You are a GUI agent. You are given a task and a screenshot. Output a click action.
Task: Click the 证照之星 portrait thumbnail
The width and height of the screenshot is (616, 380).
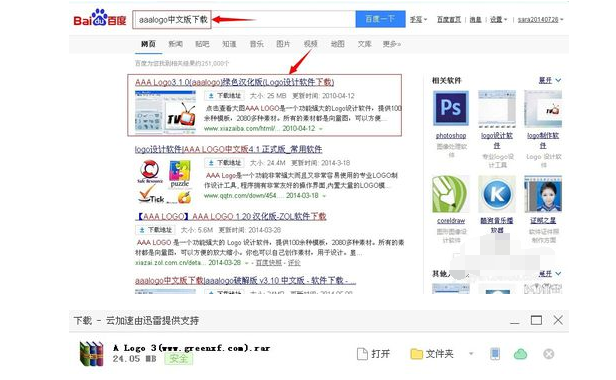pos(543,194)
